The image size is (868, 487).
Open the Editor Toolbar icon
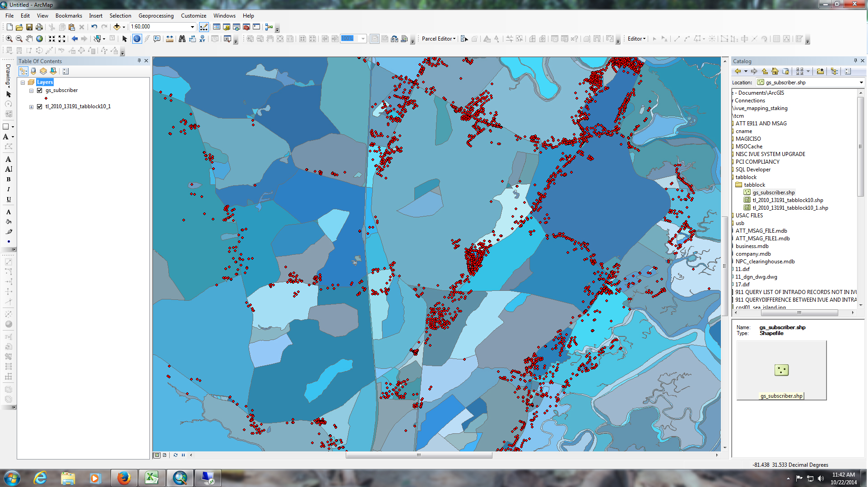click(204, 27)
